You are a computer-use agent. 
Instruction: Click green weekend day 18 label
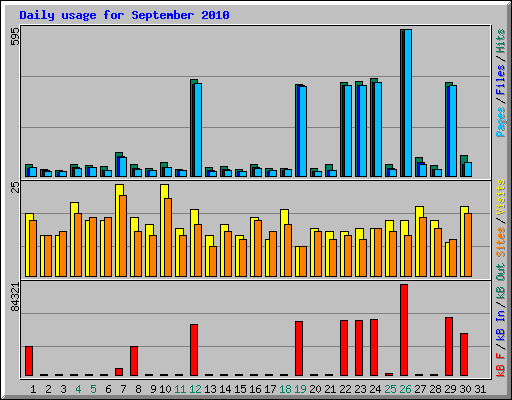(285, 389)
